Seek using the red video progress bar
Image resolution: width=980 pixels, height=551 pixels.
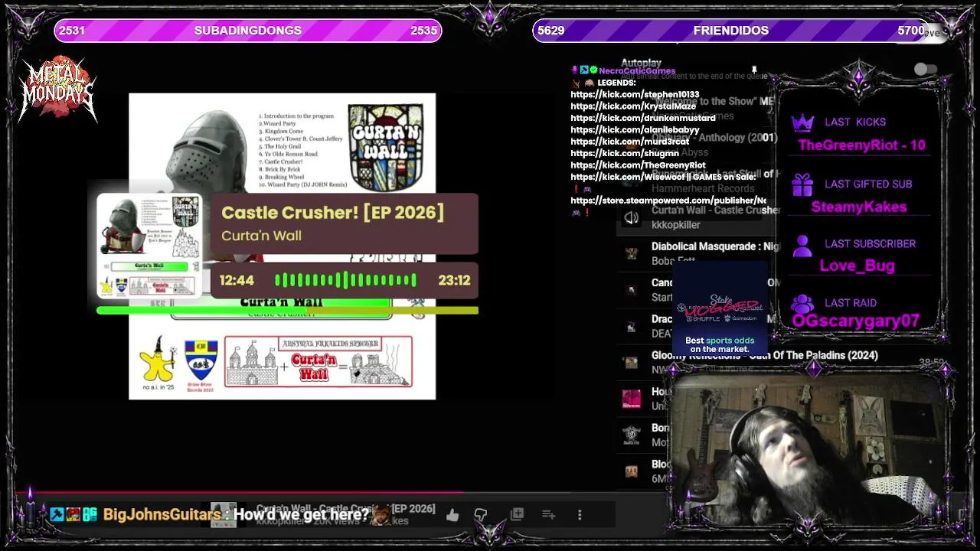[x=306, y=494]
